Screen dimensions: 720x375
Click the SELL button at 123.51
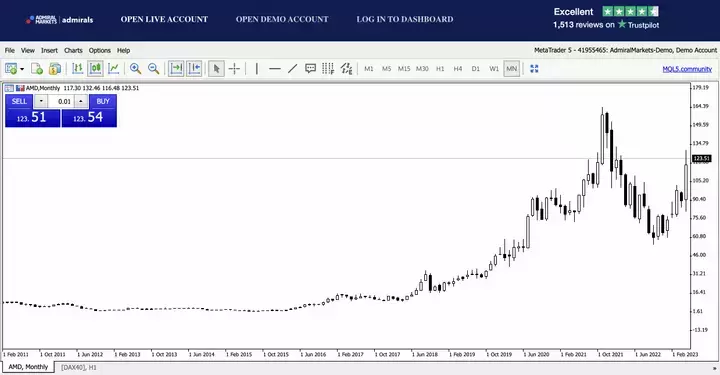pos(32,111)
